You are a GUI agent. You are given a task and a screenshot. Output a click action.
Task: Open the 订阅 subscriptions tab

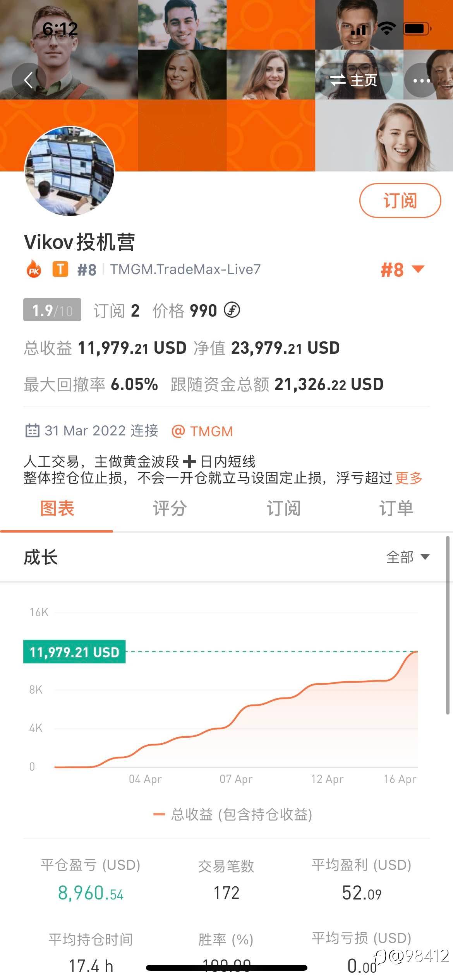coord(283,509)
